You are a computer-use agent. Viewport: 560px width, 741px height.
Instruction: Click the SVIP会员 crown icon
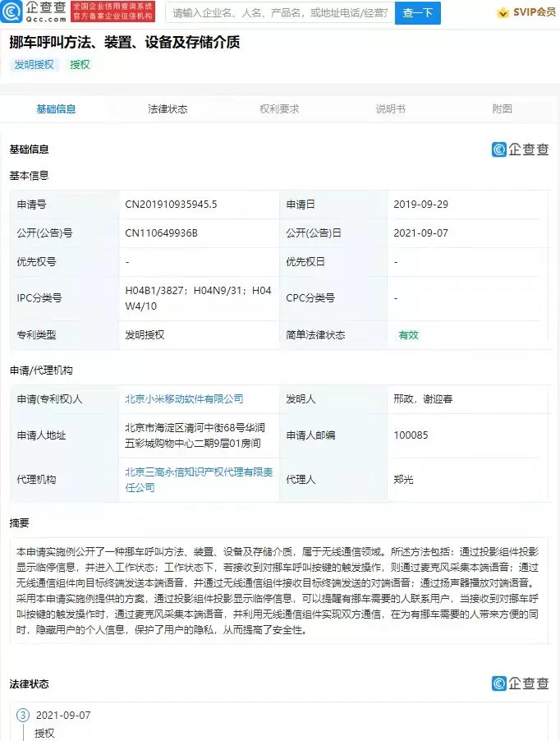[503, 13]
